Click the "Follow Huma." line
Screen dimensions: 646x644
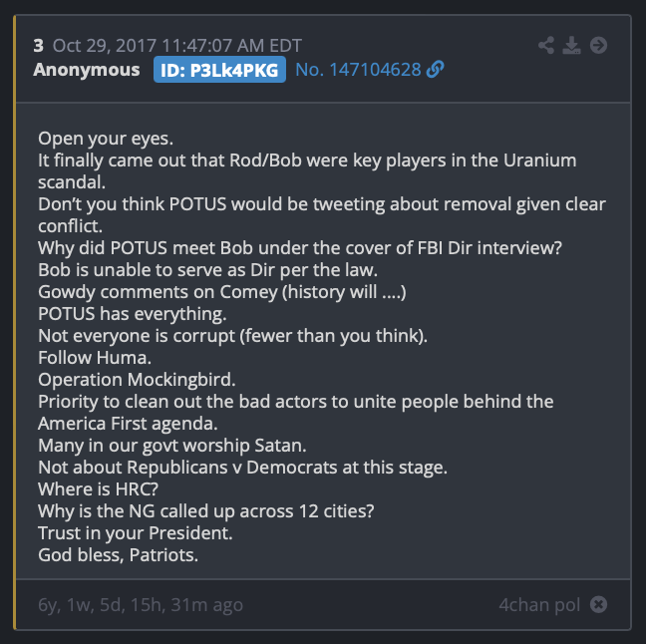(95, 358)
